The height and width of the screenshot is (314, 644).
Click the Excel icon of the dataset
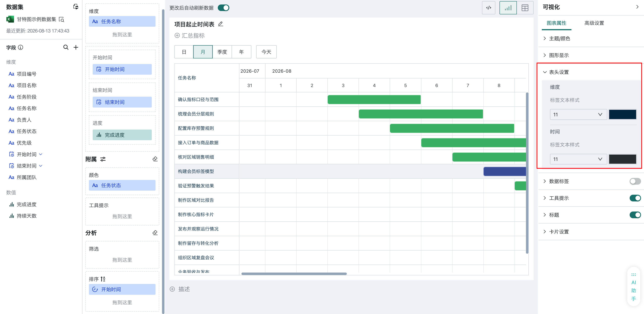click(10, 19)
